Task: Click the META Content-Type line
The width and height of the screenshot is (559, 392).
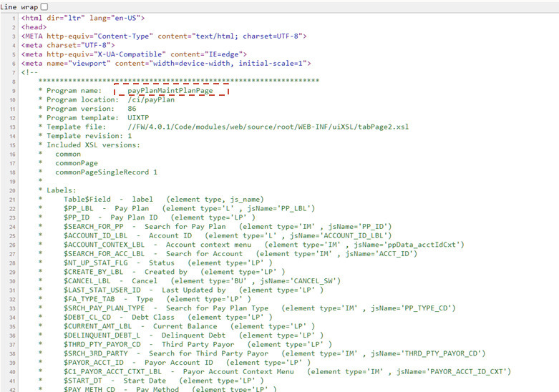Action: [x=164, y=36]
